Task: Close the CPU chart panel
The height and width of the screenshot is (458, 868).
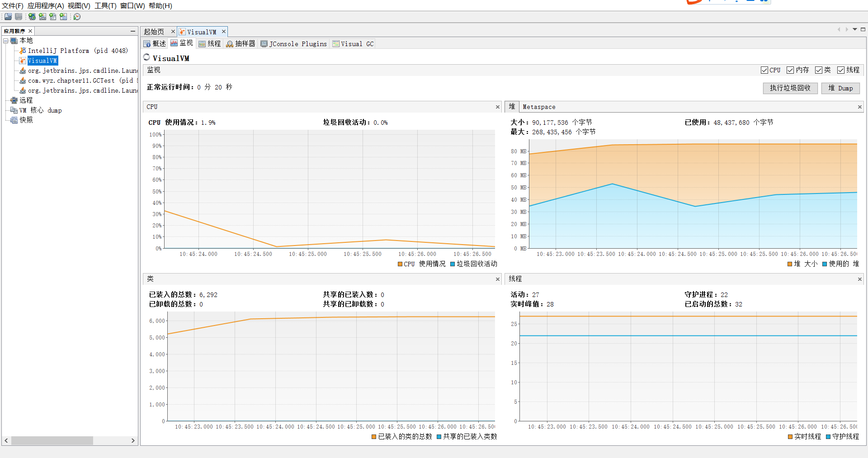Action: [x=498, y=107]
